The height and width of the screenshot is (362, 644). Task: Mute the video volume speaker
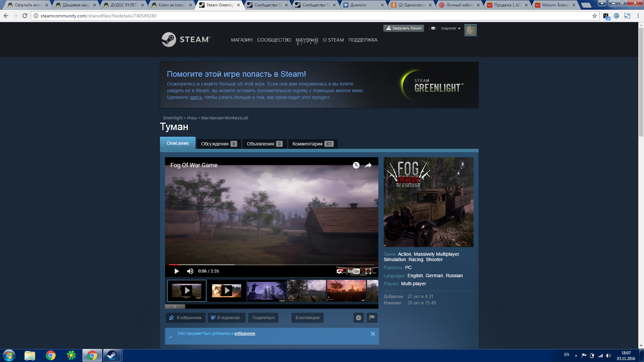coord(190,271)
